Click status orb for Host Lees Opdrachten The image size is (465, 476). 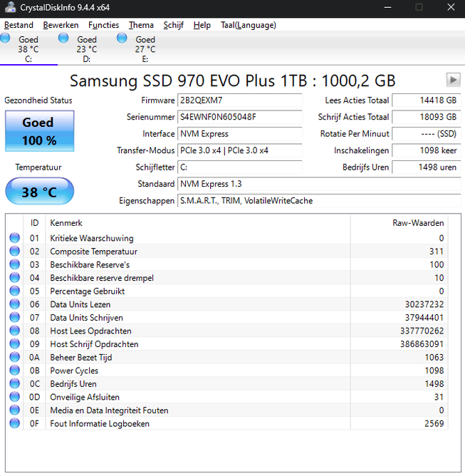[x=14, y=331]
